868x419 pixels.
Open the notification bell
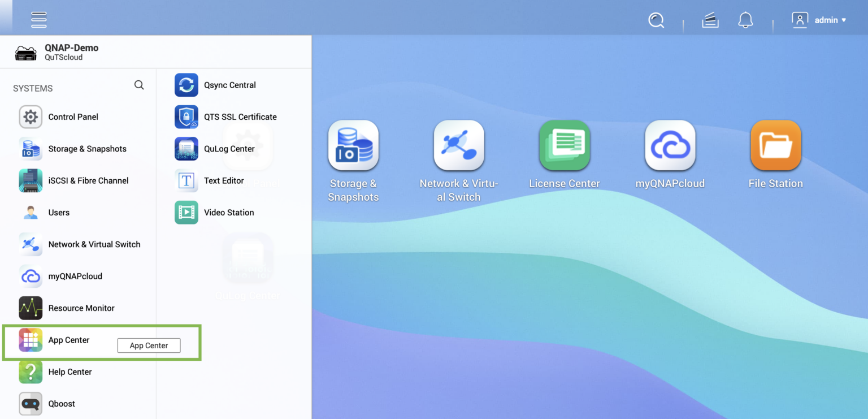(745, 20)
